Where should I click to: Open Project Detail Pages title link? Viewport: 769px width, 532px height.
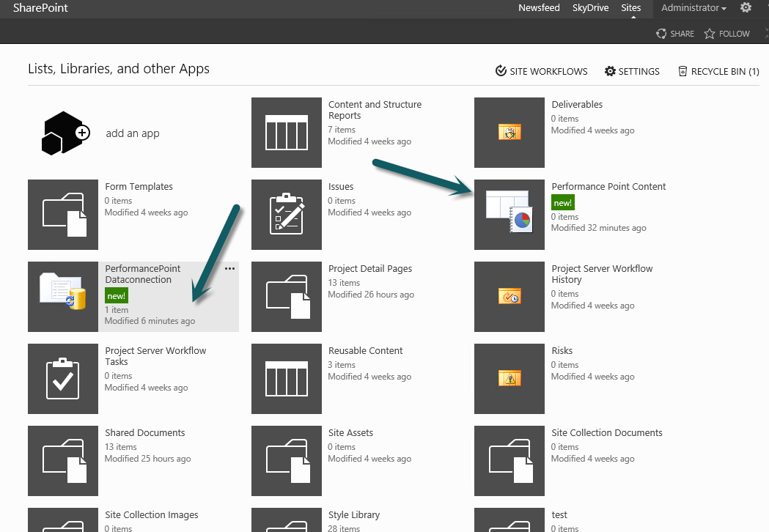point(369,269)
